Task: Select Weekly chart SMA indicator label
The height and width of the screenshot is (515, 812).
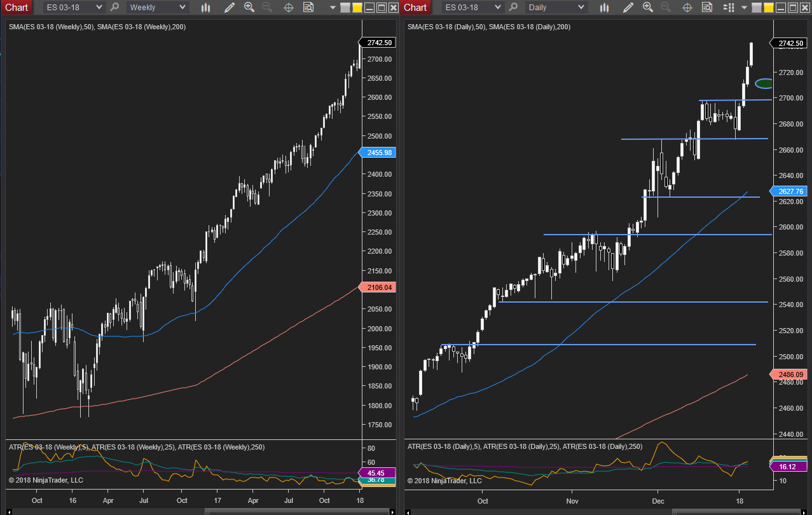Action: point(97,27)
